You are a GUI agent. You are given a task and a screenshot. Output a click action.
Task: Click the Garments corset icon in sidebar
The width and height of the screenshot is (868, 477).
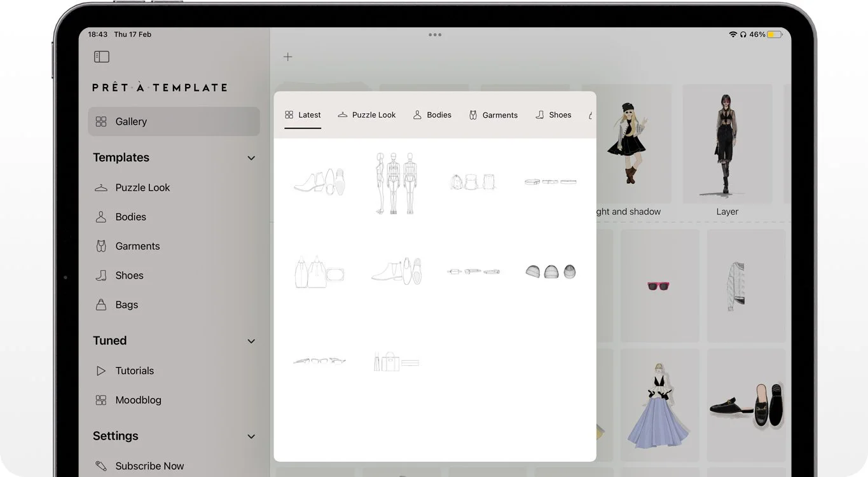pyautogui.click(x=100, y=246)
